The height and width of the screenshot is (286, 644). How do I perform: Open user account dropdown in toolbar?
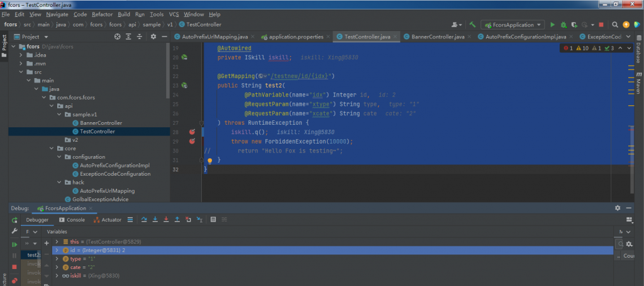457,25
